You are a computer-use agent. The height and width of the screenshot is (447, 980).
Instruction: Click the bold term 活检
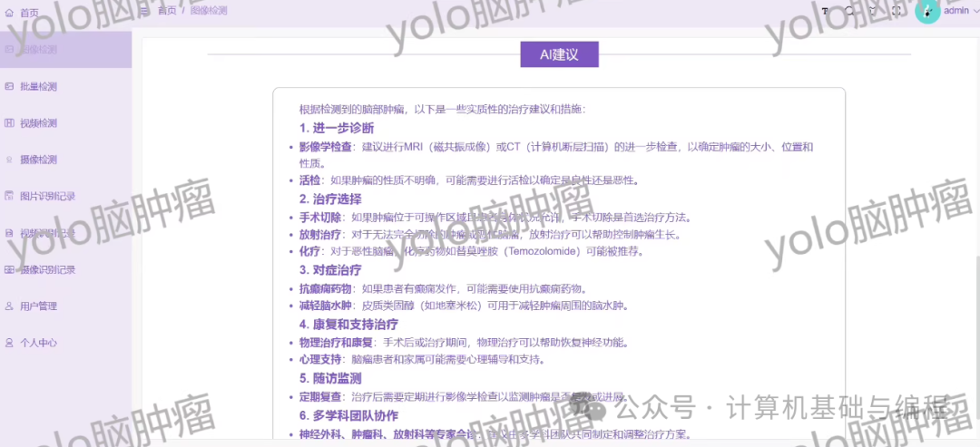[309, 181]
